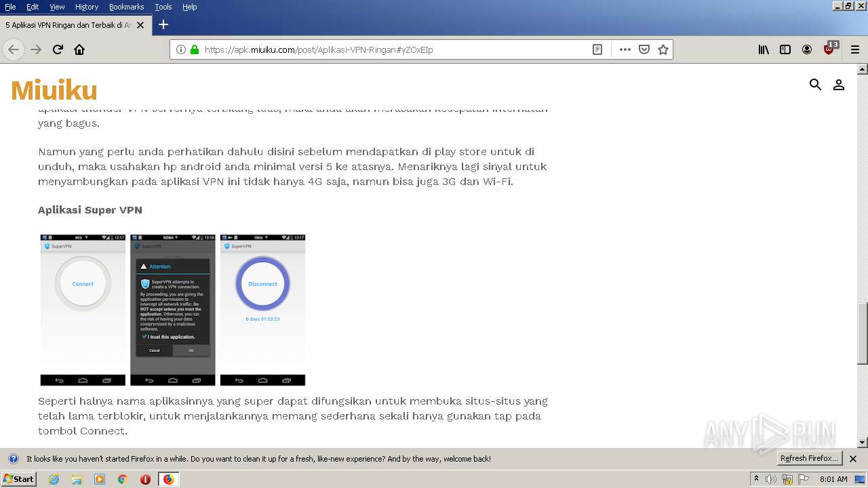Open the Help menu
The width and height of the screenshot is (868, 488).
(x=190, y=7)
